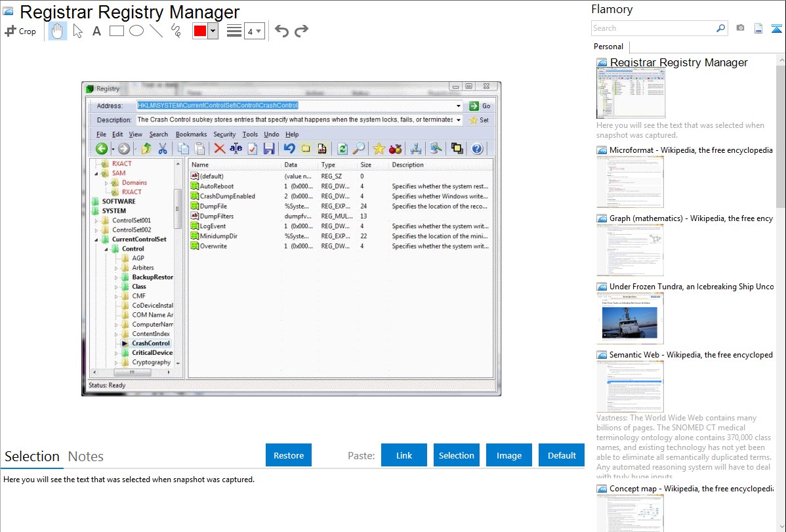Collapse the SAM tree node
Image resolution: width=786 pixels, height=532 pixels.
pyautogui.click(x=96, y=173)
